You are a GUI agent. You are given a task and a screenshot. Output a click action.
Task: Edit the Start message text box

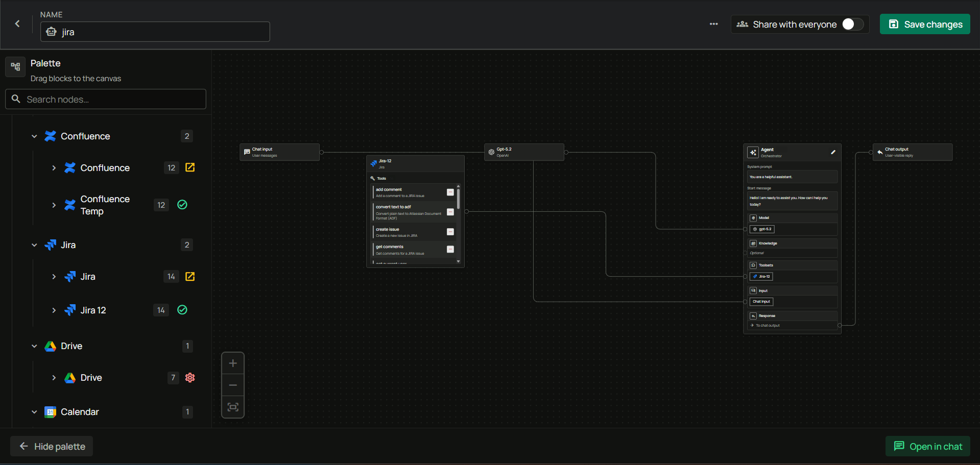792,201
